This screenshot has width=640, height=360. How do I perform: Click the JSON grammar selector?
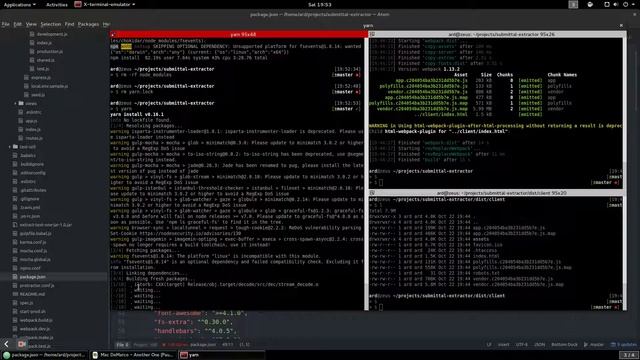(x=539, y=344)
